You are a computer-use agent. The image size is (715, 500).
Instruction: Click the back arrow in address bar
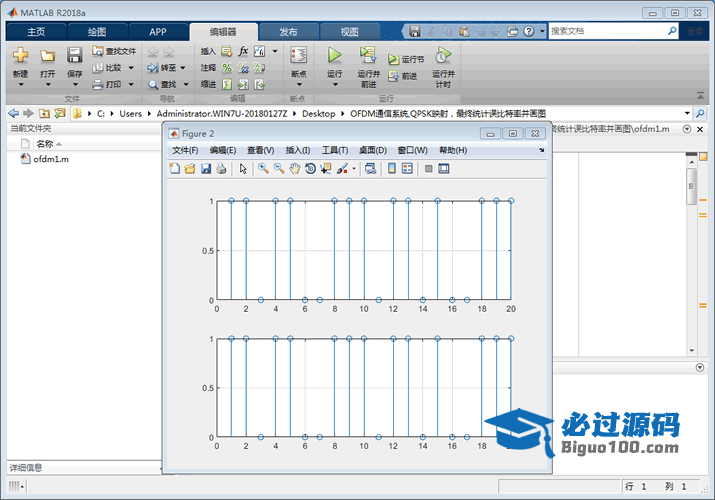tap(14, 113)
